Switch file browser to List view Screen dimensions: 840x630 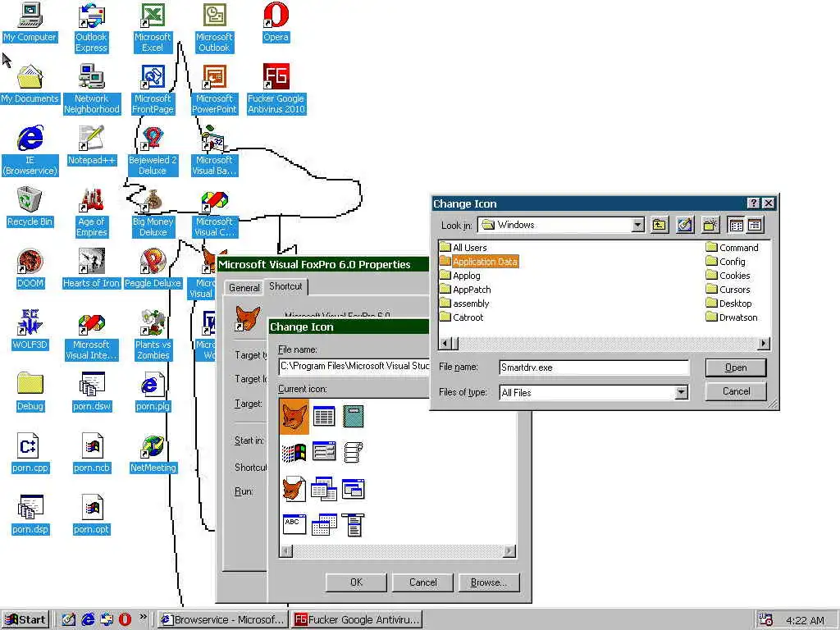click(737, 225)
